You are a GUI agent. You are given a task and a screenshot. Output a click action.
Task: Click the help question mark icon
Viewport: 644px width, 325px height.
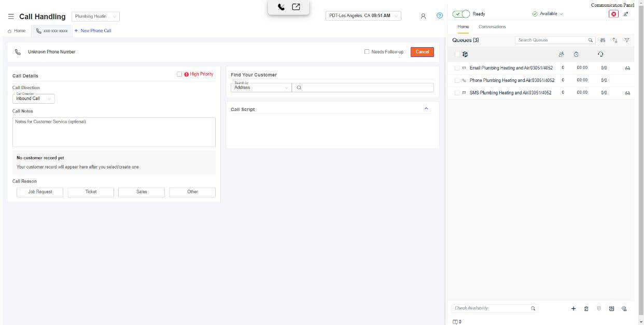(x=440, y=16)
